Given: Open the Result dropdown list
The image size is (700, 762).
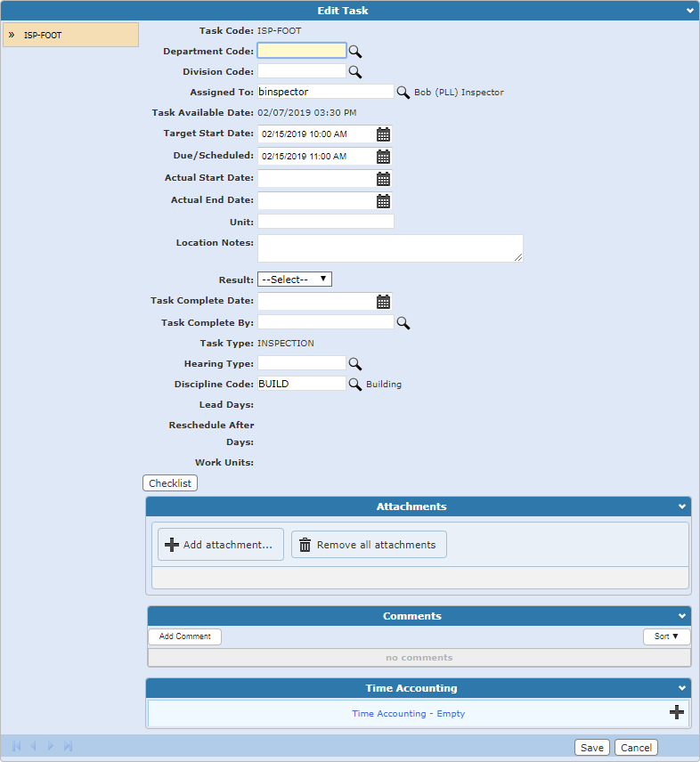Looking at the screenshot, I should coord(294,280).
